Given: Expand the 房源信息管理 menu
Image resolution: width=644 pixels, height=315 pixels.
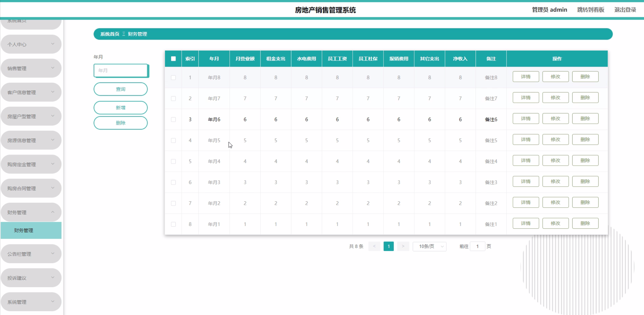Looking at the screenshot, I should pos(31,140).
